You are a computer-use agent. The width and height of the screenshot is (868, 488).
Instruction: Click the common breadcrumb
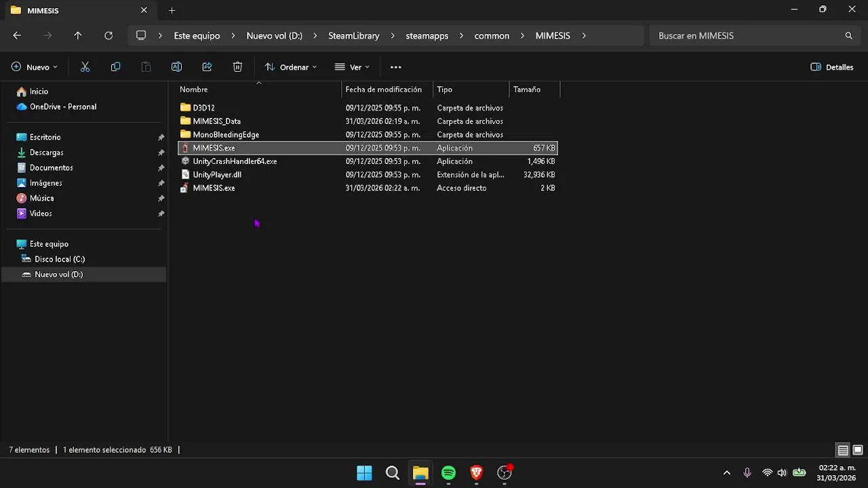coord(492,36)
